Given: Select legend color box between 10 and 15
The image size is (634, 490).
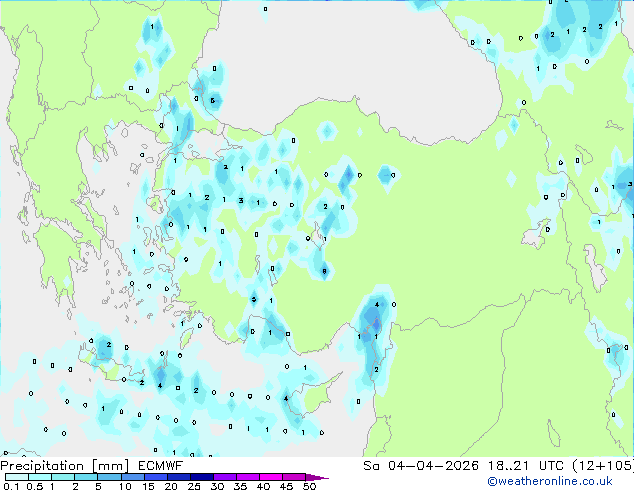Looking at the screenshot, I should [132, 477].
